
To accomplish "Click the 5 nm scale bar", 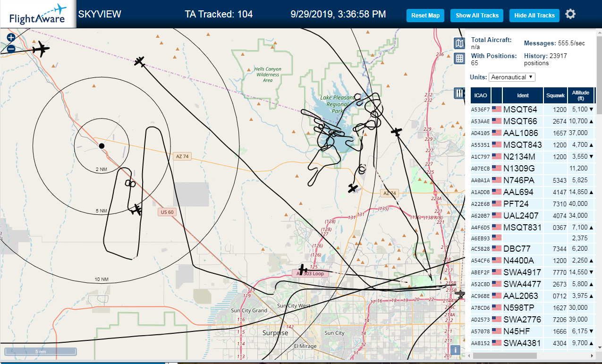I will 41,351.
